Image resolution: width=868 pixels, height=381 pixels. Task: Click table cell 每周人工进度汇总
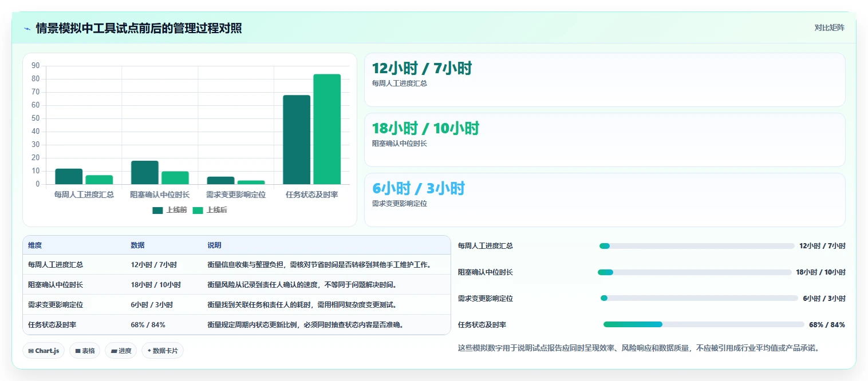click(56, 265)
